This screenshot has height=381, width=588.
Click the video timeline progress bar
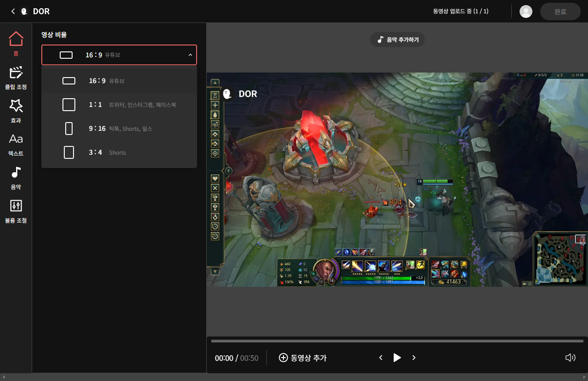tap(397, 341)
